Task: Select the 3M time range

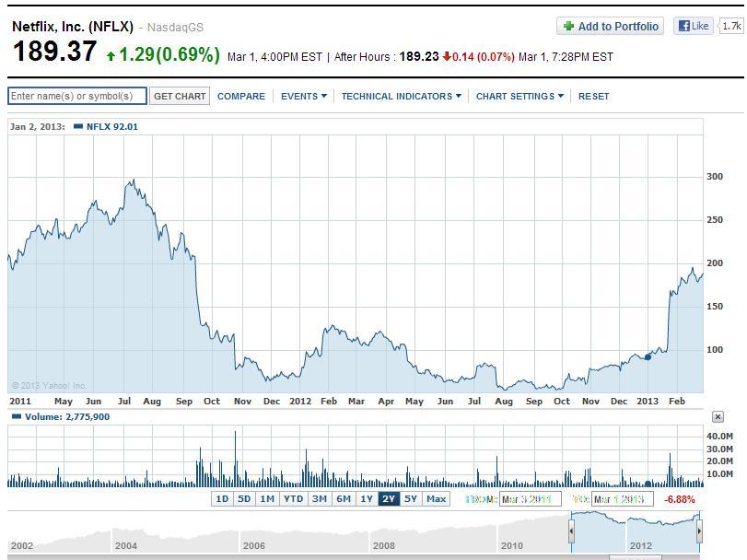Action: tap(320, 499)
